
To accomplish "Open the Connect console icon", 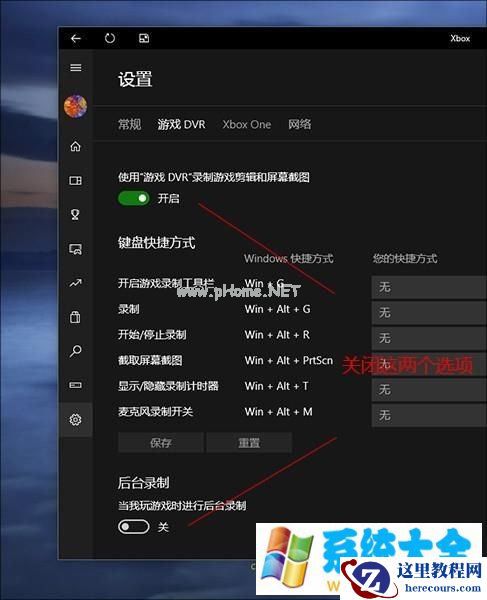I will click(x=75, y=385).
